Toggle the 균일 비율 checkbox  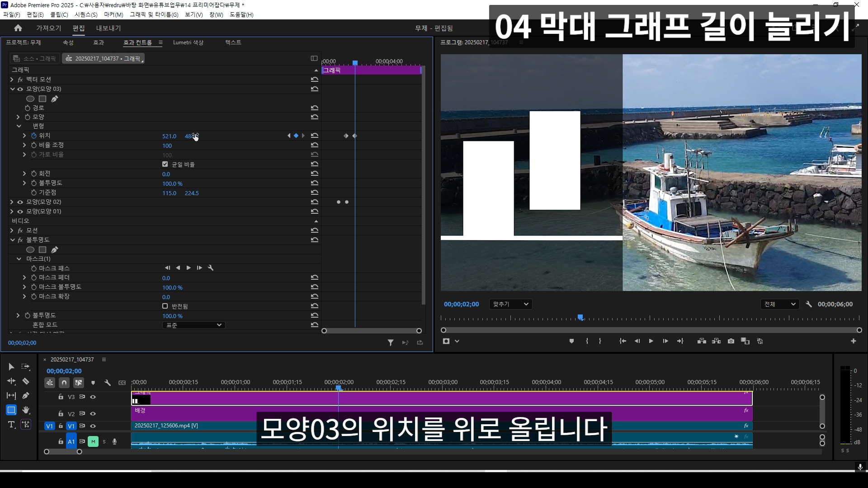pos(165,164)
